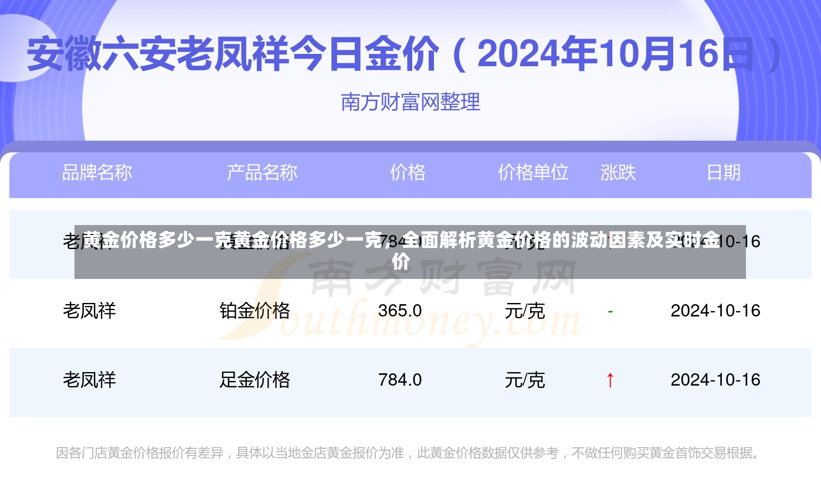The width and height of the screenshot is (821, 504).
Task: Select the 品牌名称 column header
Action: pos(97,172)
